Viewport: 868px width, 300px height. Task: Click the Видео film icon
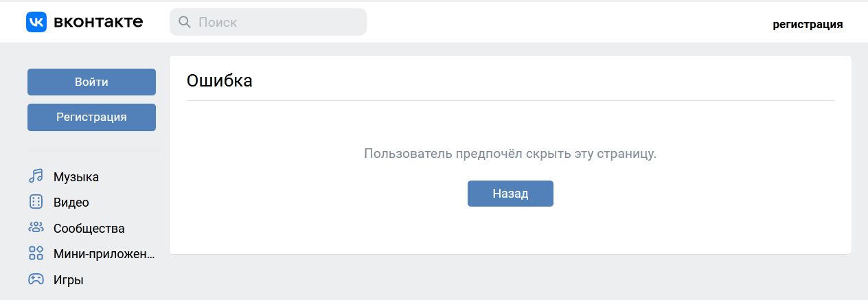36,202
